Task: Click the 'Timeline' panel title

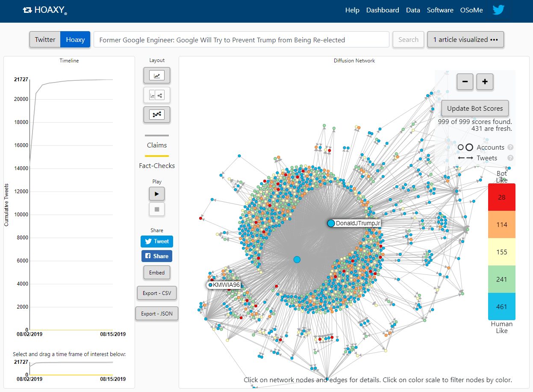Action: [x=69, y=61]
